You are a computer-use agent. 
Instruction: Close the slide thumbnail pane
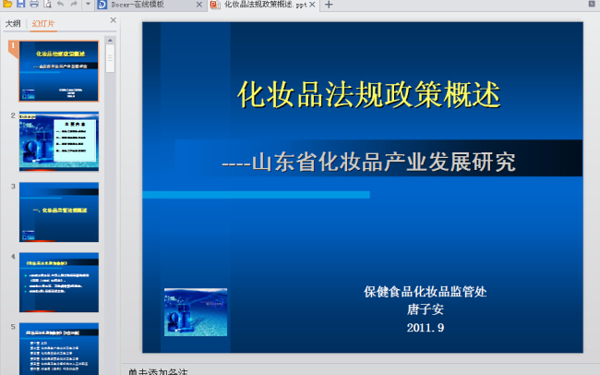click(x=113, y=20)
